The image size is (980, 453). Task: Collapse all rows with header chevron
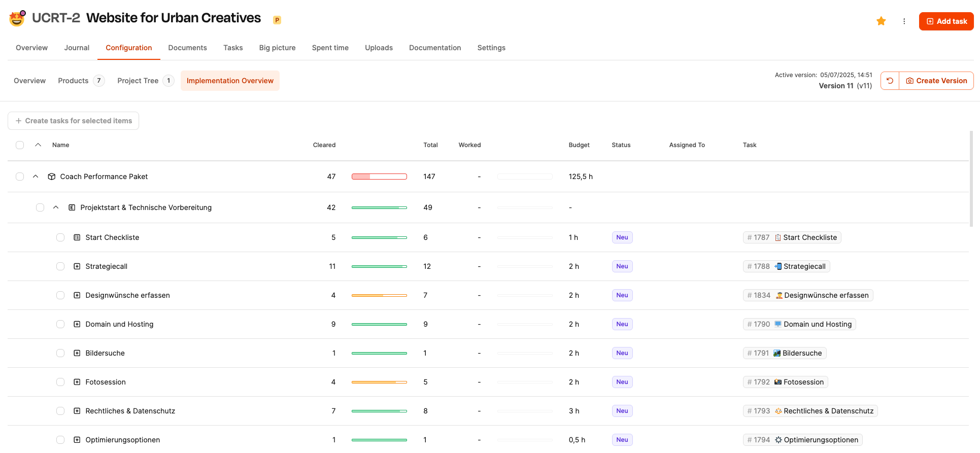point(38,145)
